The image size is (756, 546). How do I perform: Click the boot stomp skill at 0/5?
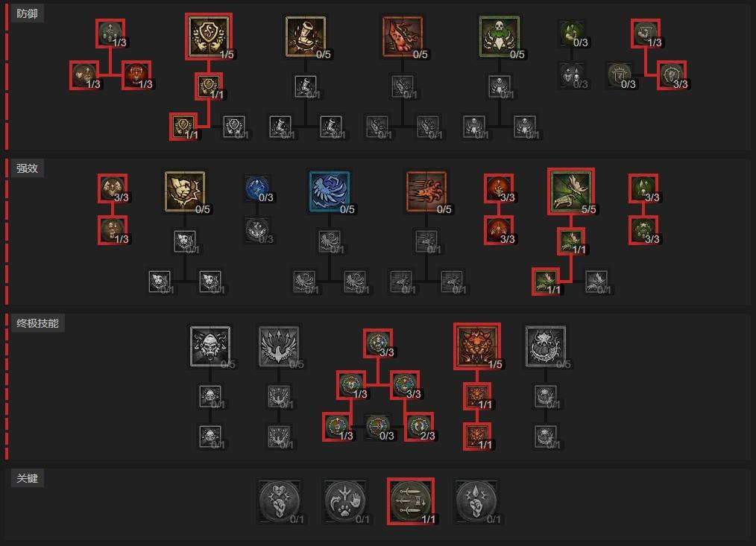coord(306,36)
